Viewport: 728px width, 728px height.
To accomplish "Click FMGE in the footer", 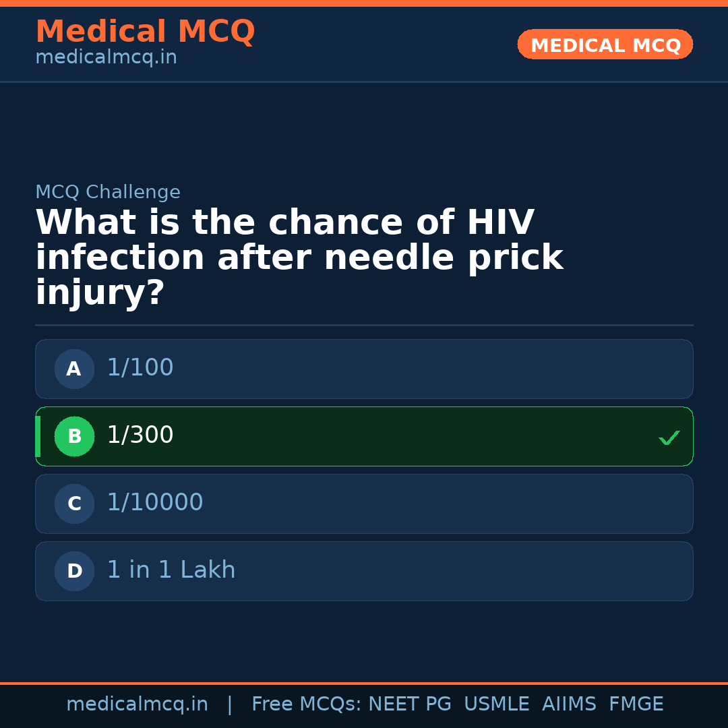I will 636,704.
